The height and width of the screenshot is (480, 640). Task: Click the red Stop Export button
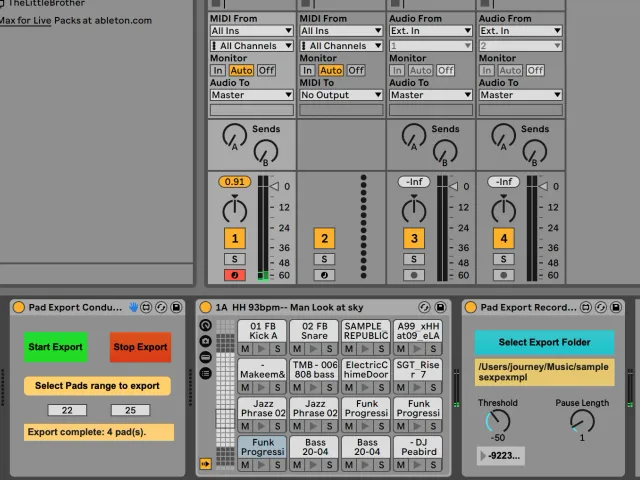140,347
